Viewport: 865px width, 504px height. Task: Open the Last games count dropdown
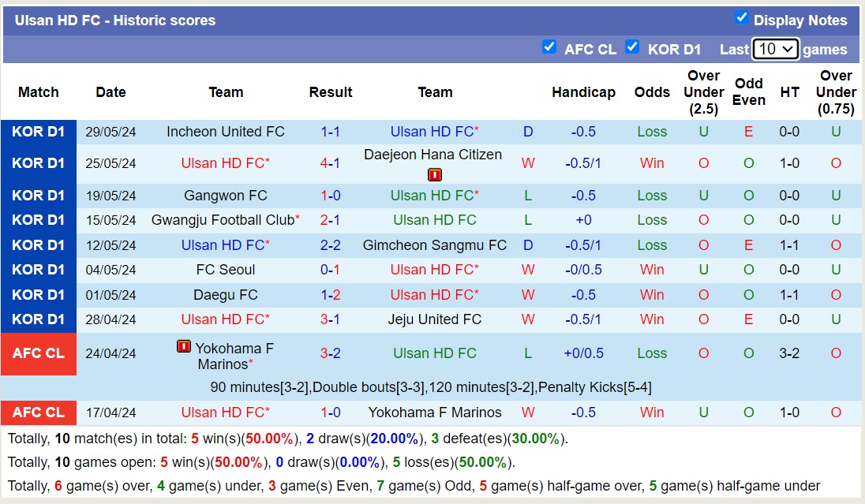click(776, 49)
